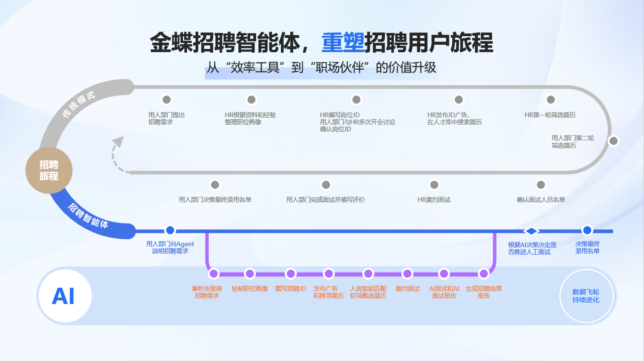Click the purple dot above 绘制职位画像
644x362 pixels.
[x=250, y=274]
